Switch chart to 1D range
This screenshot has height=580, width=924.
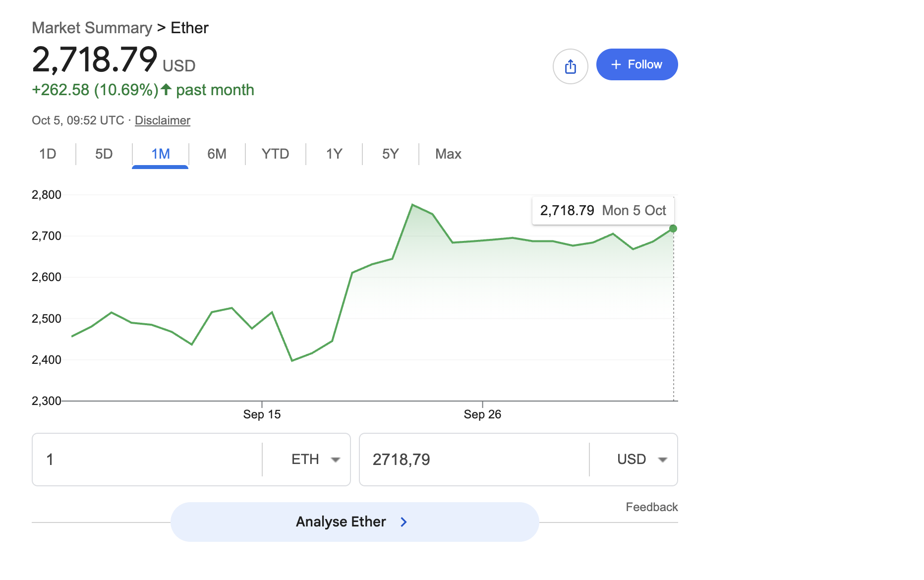(48, 154)
